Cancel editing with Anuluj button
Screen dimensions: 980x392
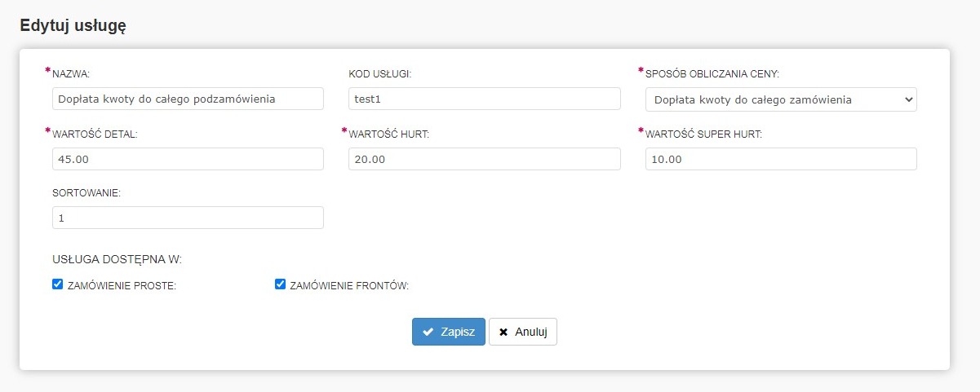point(523,332)
